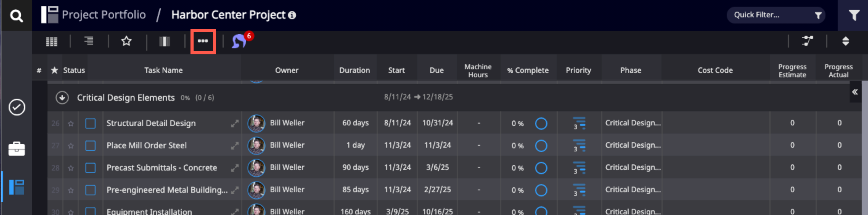Viewport: 868px width, 215px height.
Task: Click the dependency path icon
Action: (807, 41)
